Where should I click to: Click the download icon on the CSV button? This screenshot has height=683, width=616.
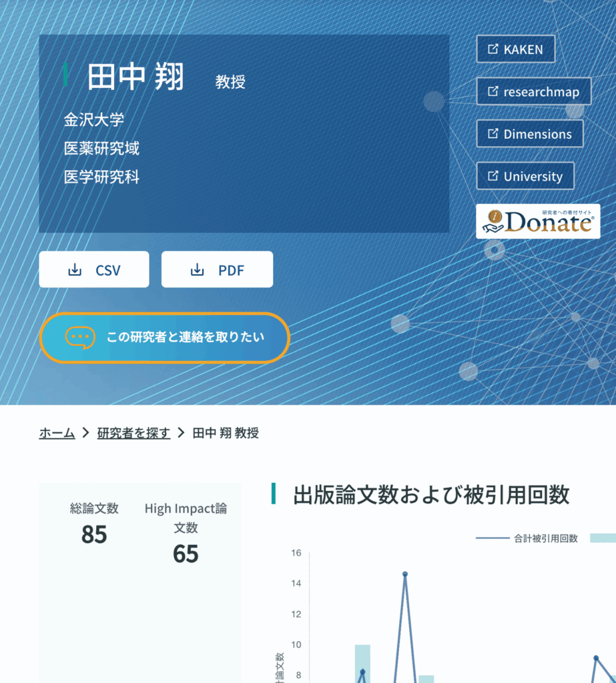(75, 270)
